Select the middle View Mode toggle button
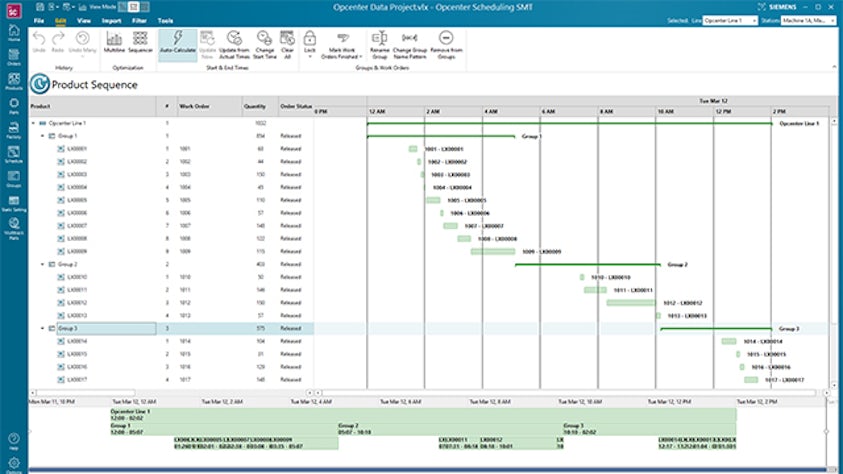Image resolution: width=843 pixels, height=474 pixels. tap(134, 7)
